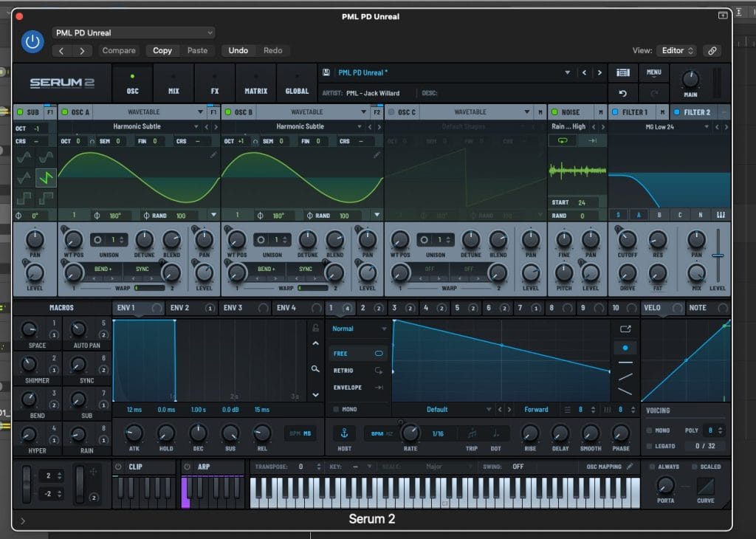Click the Copy button
Screen dimensions: 756x539
pos(162,51)
